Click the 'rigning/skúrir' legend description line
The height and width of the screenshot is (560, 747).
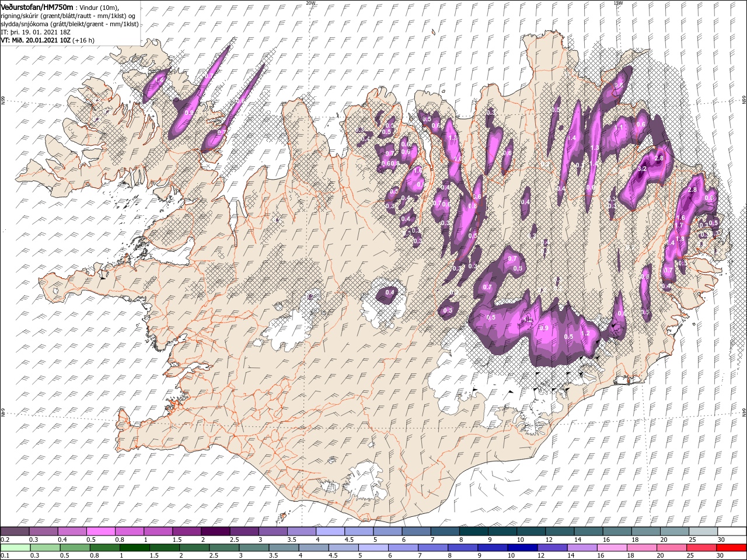click(x=68, y=16)
